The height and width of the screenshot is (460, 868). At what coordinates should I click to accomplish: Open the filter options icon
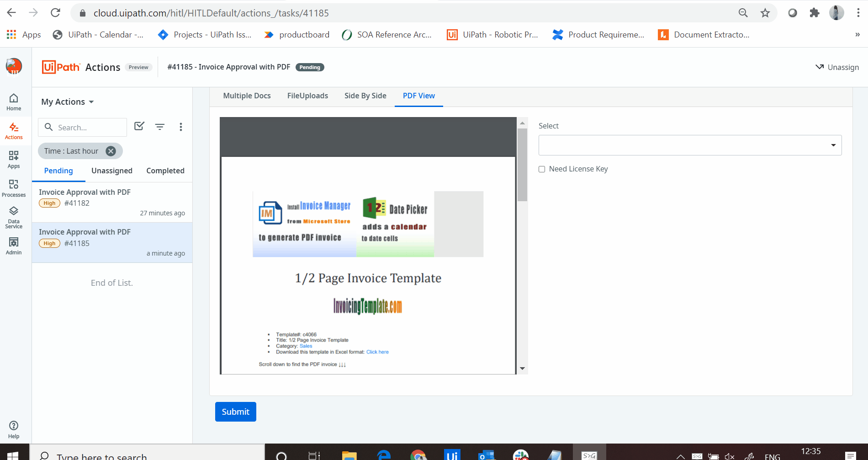coord(160,127)
